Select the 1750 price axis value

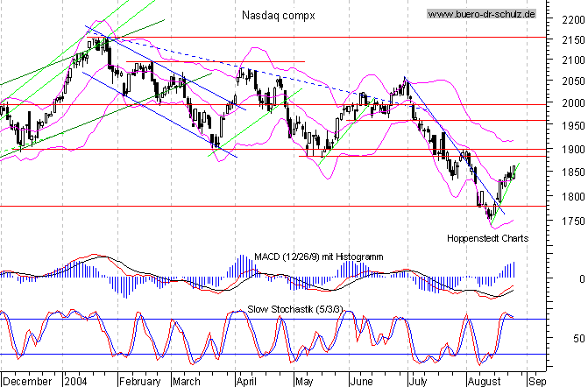tap(570, 222)
